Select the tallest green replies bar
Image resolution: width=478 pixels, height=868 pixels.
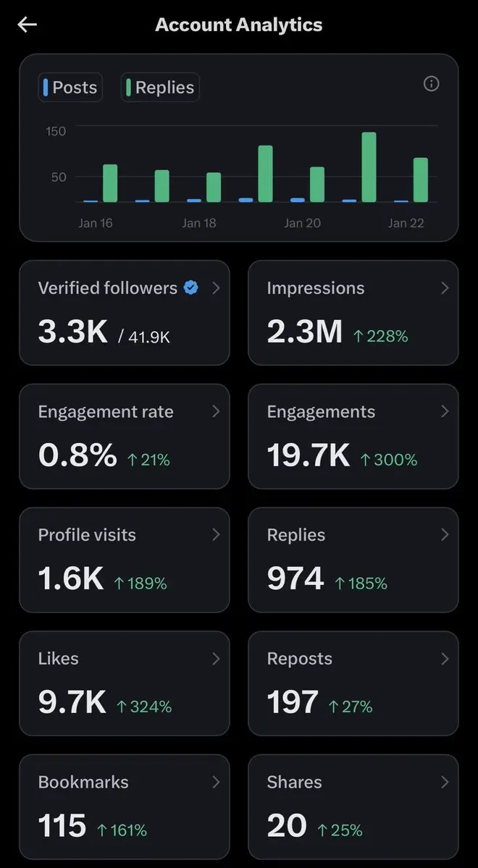click(x=369, y=167)
